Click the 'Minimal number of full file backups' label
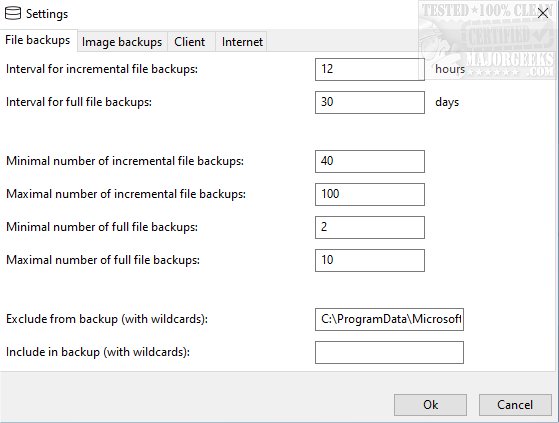Viewport: 559px width, 423px height. (x=102, y=227)
